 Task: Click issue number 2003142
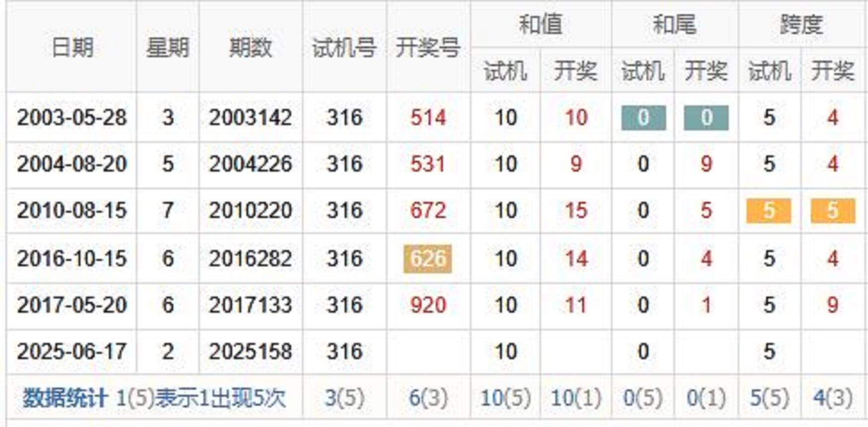point(250,118)
